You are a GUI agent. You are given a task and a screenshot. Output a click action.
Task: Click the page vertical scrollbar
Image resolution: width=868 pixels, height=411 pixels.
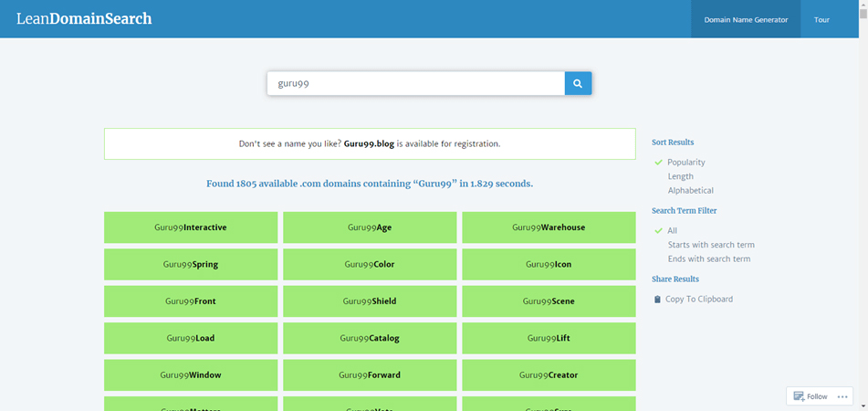coord(863,205)
